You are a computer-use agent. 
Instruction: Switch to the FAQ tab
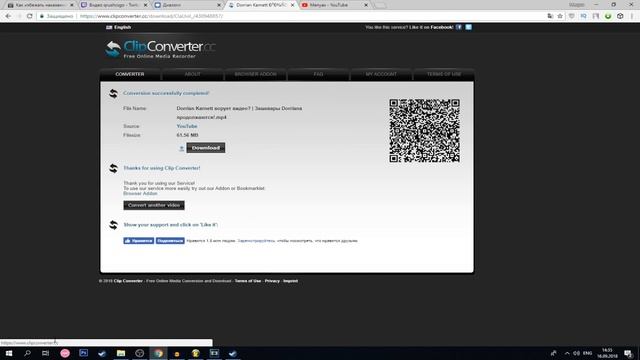click(318, 74)
